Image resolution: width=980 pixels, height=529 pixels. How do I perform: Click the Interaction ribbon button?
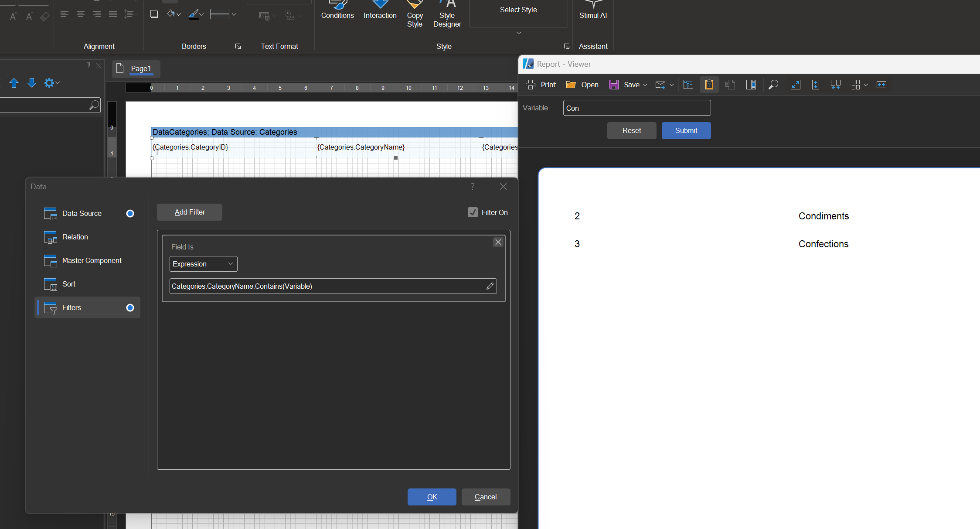click(x=380, y=10)
